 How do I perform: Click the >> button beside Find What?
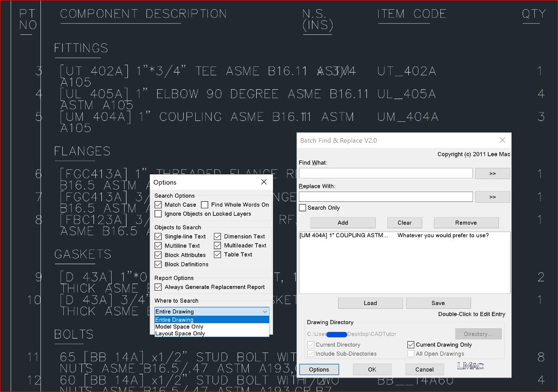point(492,173)
